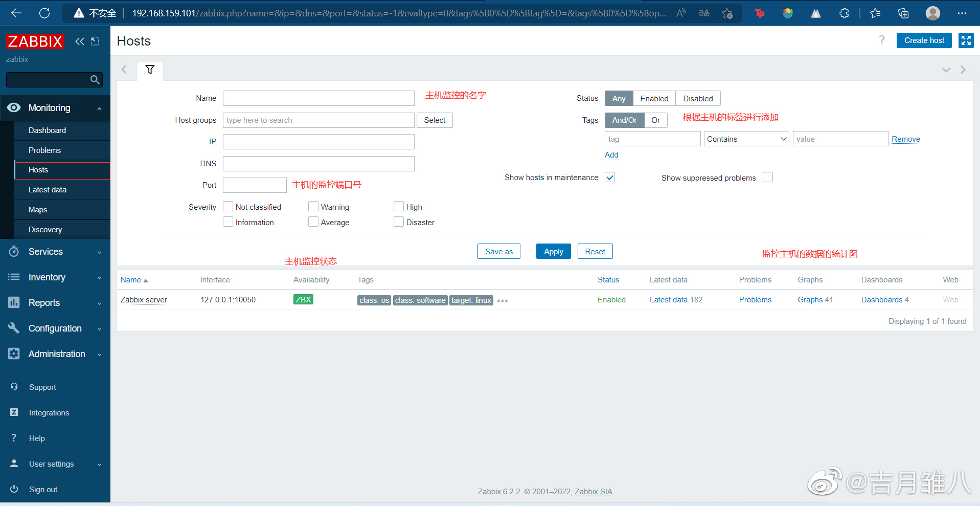Reload the page with refresh icon
The width and height of the screenshot is (980, 506).
pos(44,13)
